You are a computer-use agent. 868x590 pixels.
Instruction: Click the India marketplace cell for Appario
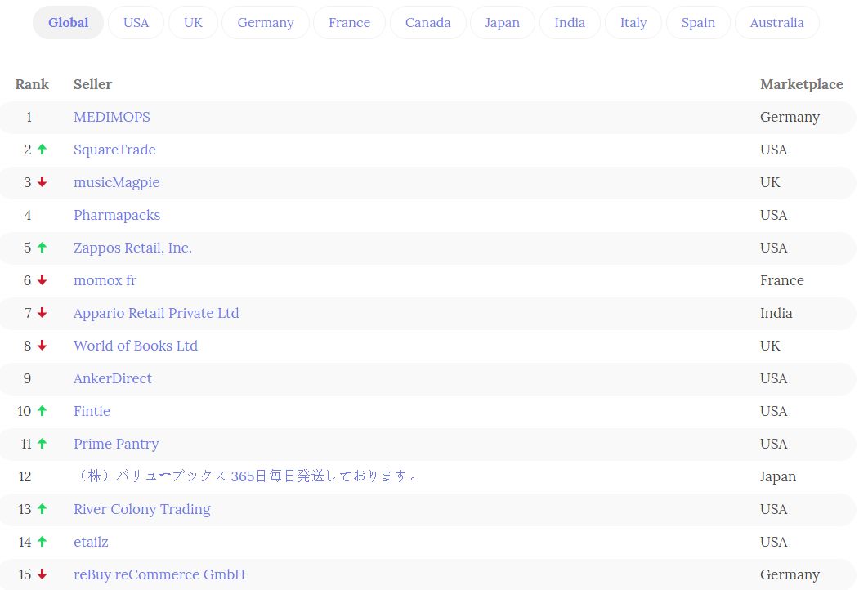[776, 313]
